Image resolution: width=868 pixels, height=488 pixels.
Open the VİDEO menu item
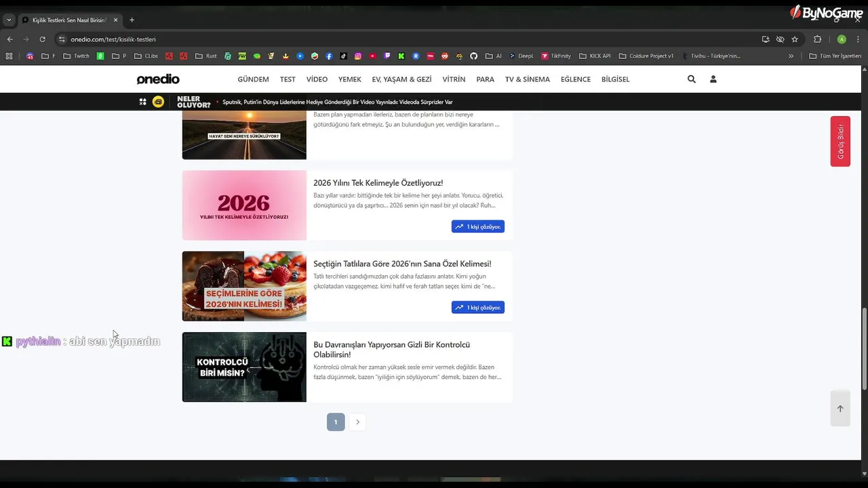tap(317, 79)
